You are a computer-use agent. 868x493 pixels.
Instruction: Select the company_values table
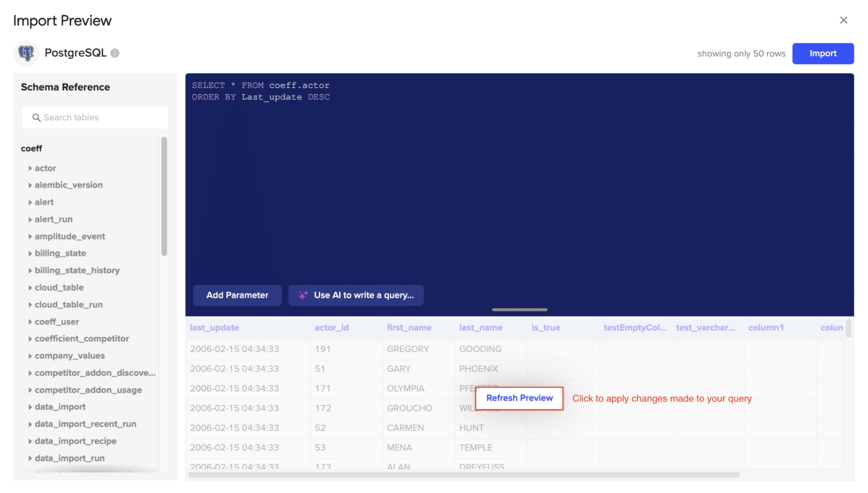click(x=69, y=356)
